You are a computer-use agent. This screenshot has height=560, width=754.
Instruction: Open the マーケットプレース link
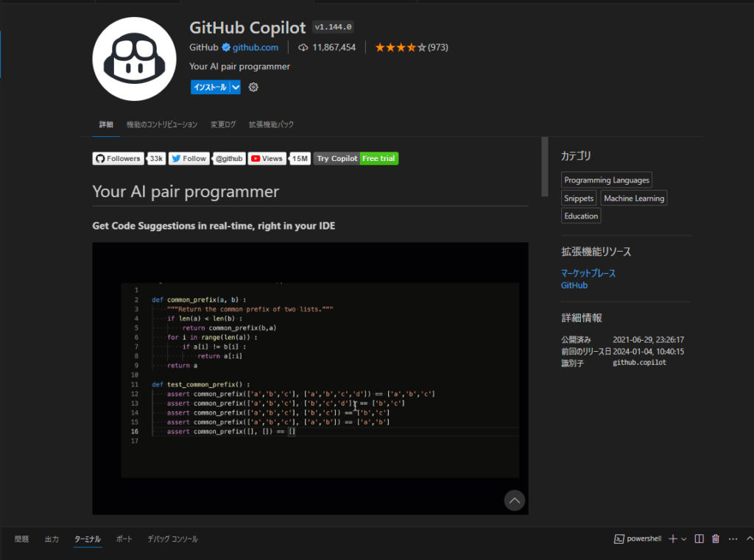(x=588, y=273)
